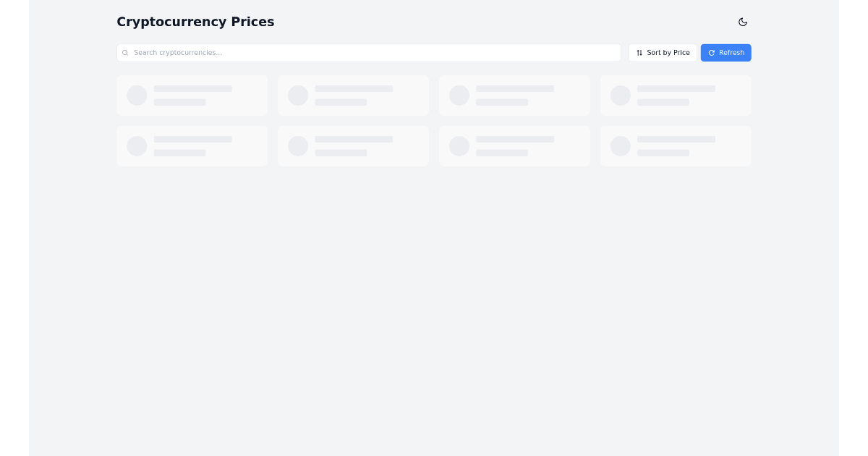Viewport: 868px width, 456px height.
Task: Click the magnifier icon in the search bar
Action: (125, 53)
